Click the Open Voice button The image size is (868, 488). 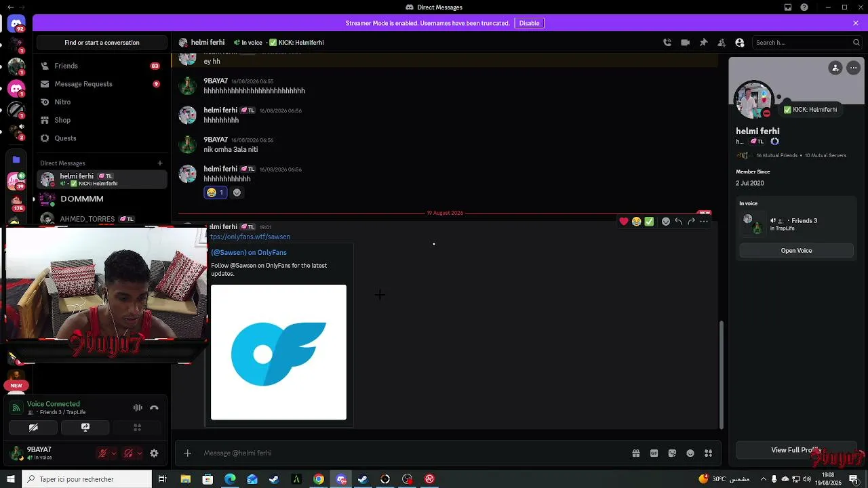click(796, 251)
